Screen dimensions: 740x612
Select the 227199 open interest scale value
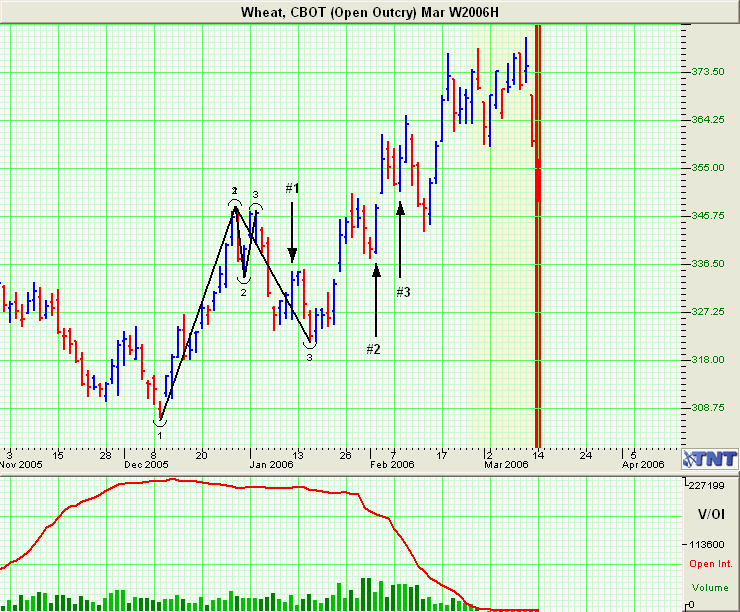706,486
